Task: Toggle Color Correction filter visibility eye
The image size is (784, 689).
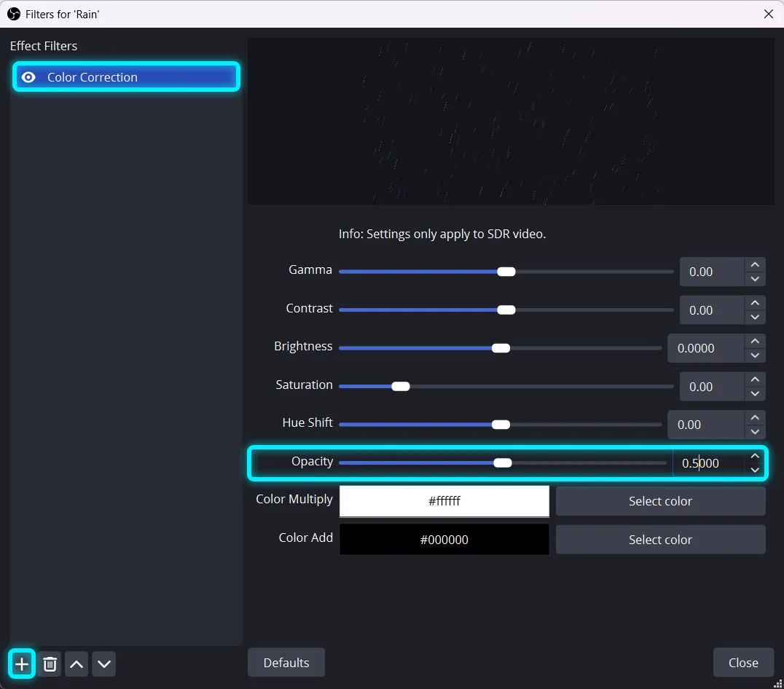Action: 28,77
